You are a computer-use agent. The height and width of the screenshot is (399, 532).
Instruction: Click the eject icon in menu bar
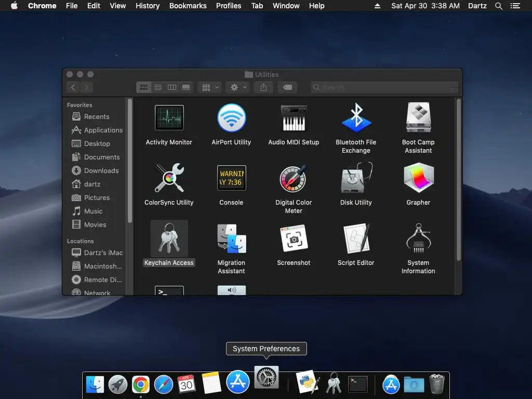(377, 6)
